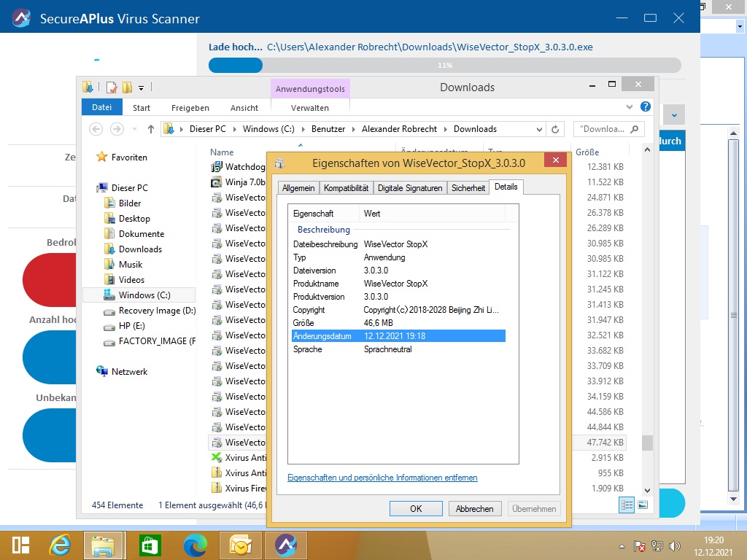This screenshot has height=560, width=747.
Task: Cancel the dialog with Abbrechen
Action: click(474, 508)
